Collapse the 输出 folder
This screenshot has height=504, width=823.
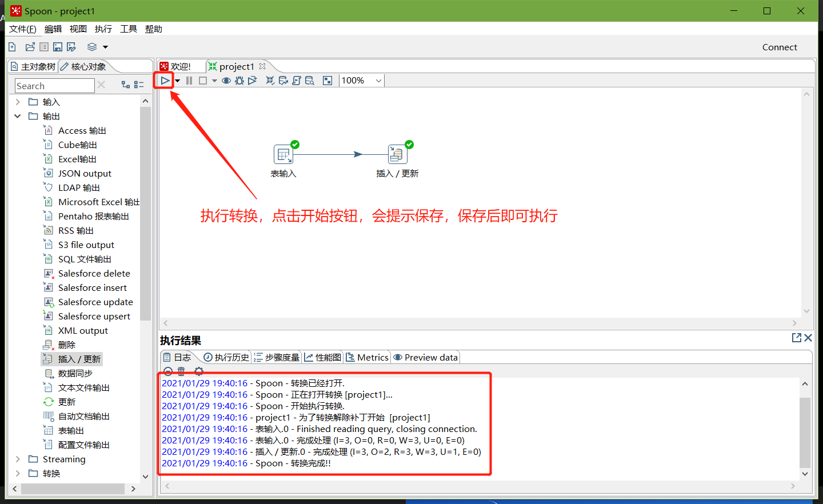(18, 116)
